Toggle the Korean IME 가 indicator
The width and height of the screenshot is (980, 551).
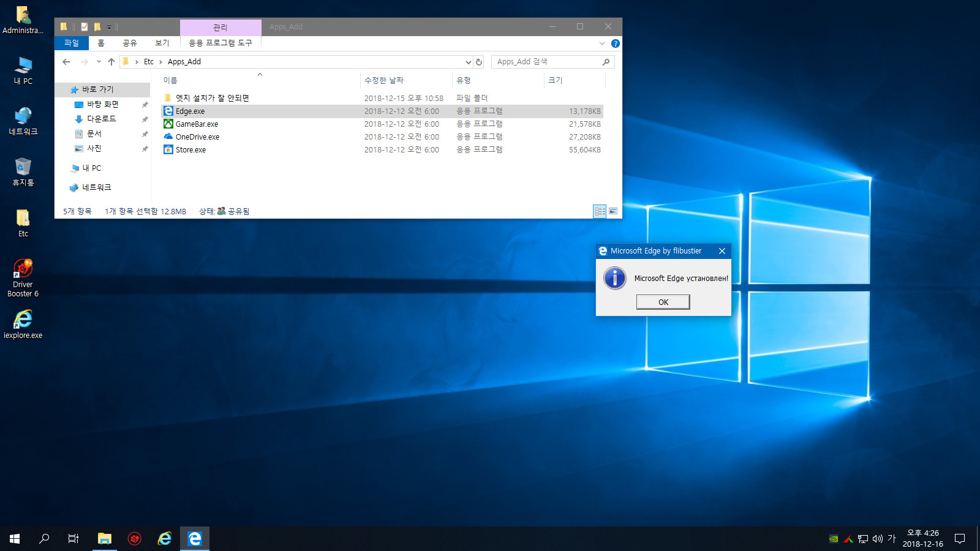click(892, 539)
